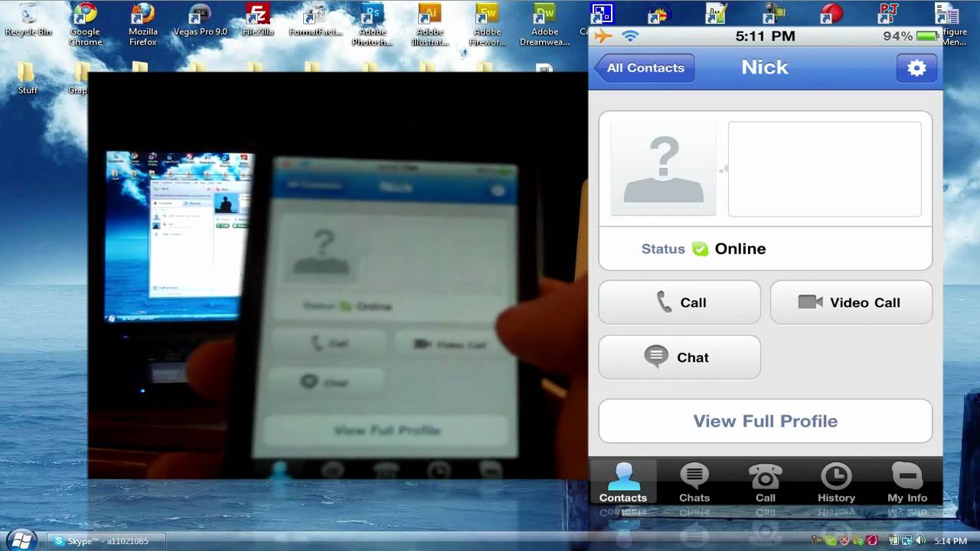Open Chat with Nick
The image size is (980, 551).
(x=680, y=357)
